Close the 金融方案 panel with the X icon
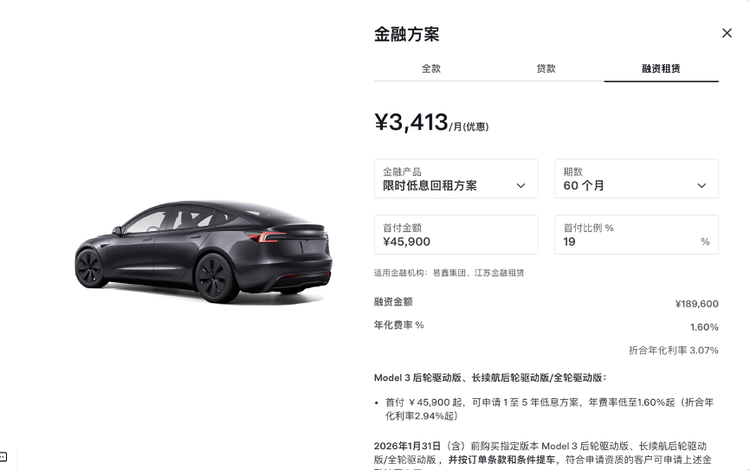750x470 pixels. [727, 33]
